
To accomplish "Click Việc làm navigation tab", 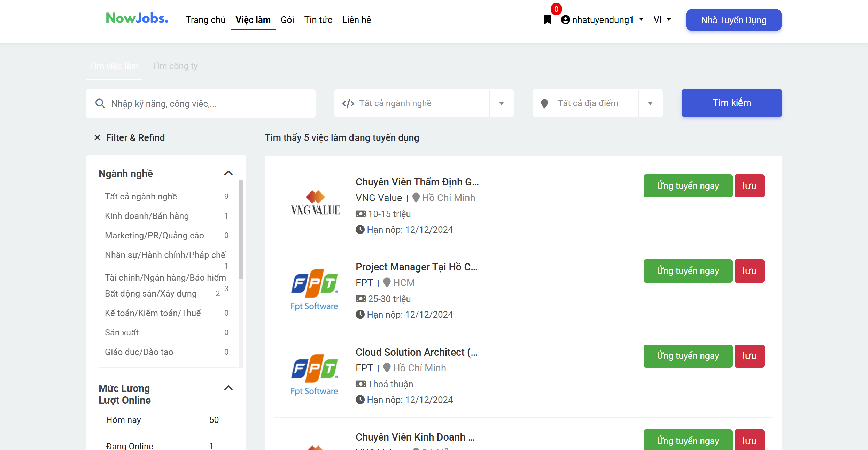I will [254, 19].
